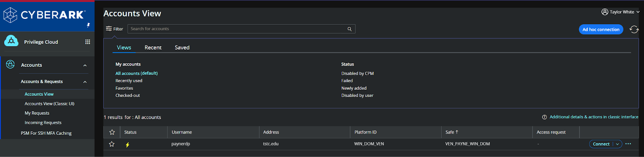The image size is (644, 157).
Task: Refresh the accounts list
Action: tap(634, 29)
